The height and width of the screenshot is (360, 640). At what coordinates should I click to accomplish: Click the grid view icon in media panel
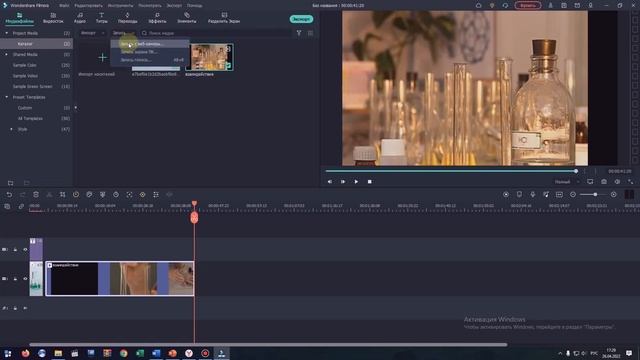point(311,33)
